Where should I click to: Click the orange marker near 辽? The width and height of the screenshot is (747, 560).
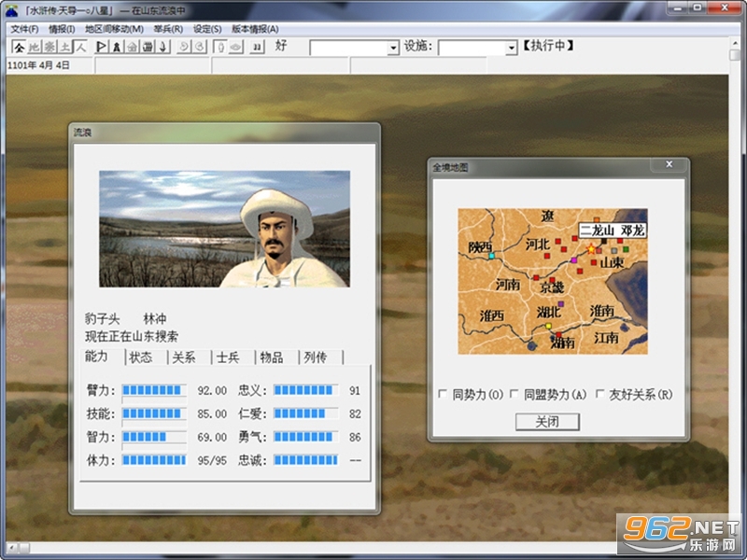(597, 220)
